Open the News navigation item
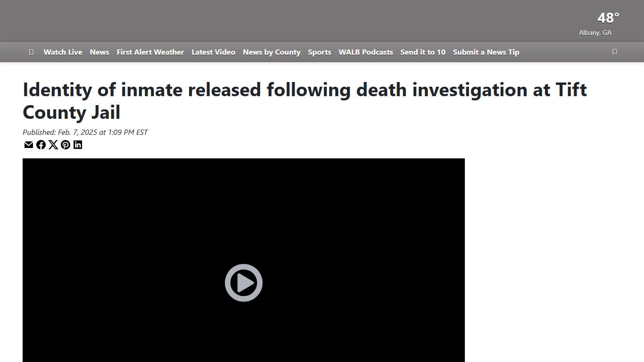Screen dimensions: 644x362 pyautogui.click(x=99, y=52)
